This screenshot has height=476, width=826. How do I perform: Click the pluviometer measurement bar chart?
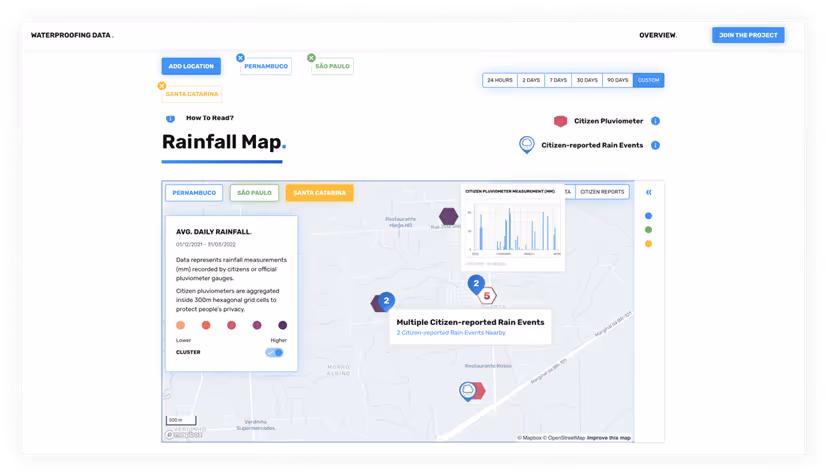click(514, 230)
